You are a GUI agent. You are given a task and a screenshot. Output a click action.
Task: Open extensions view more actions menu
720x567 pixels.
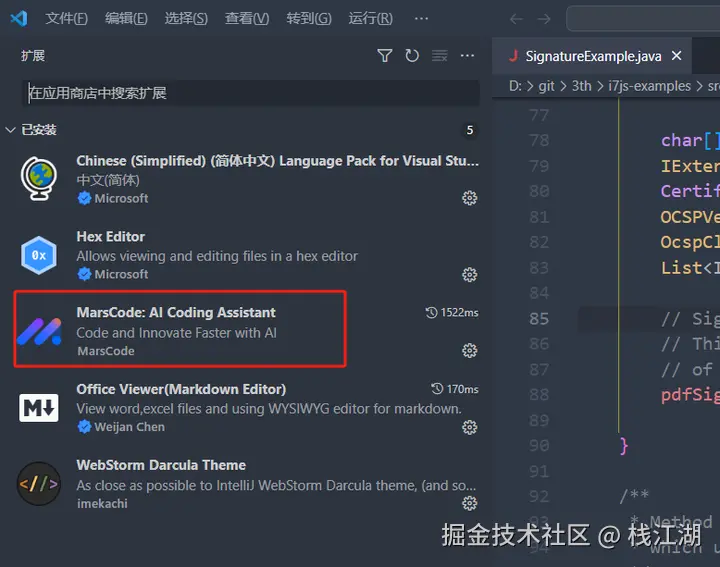[x=467, y=56]
